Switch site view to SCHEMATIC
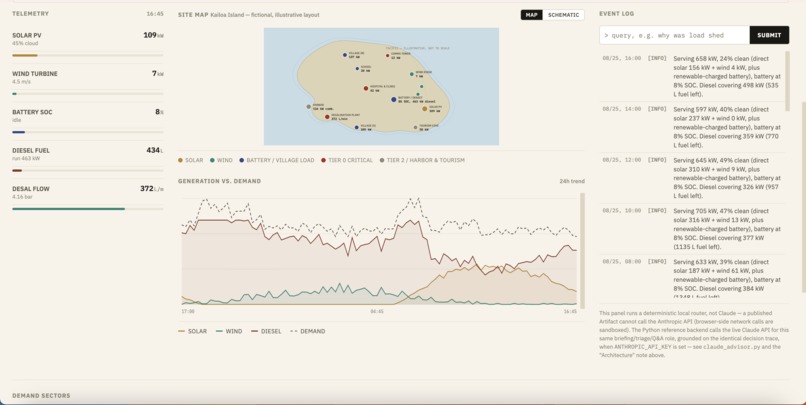 click(563, 15)
